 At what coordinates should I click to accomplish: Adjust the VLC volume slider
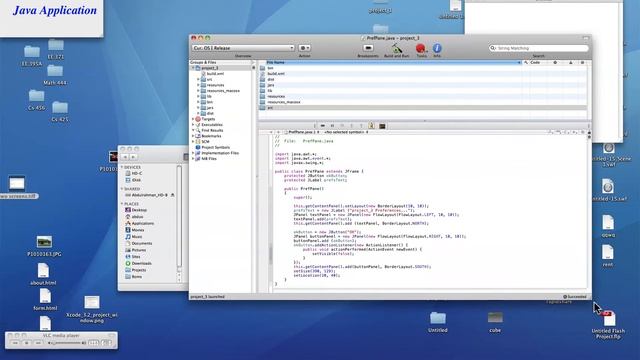pos(67,343)
